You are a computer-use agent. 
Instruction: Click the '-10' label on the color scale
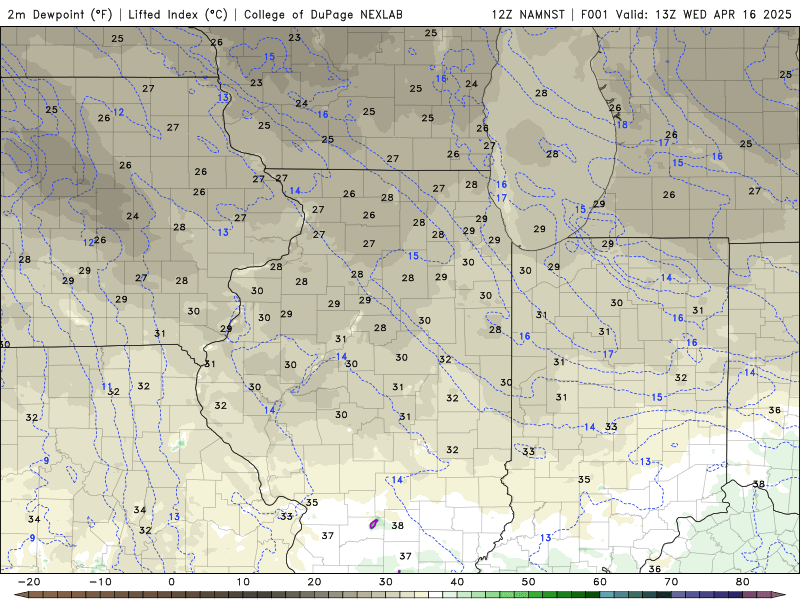[x=100, y=582]
